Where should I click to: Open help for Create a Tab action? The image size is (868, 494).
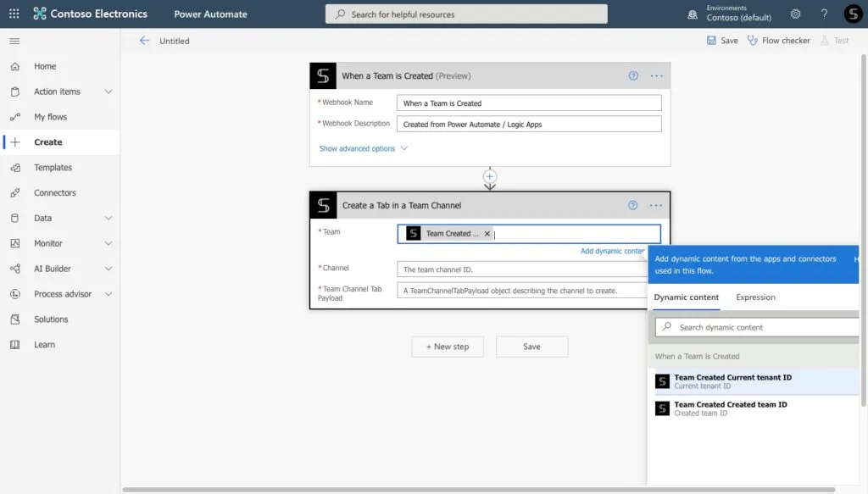click(632, 205)
